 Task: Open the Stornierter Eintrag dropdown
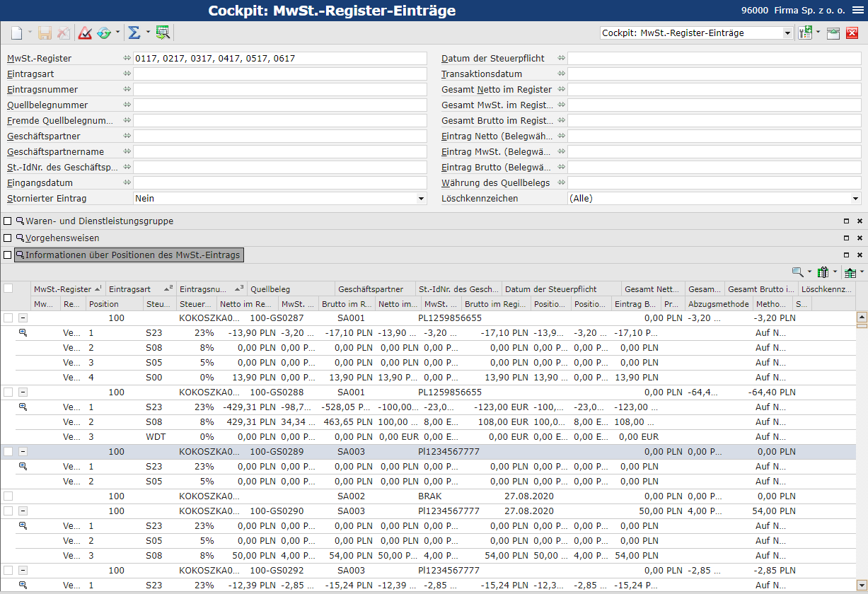click(x=422, y=199)
